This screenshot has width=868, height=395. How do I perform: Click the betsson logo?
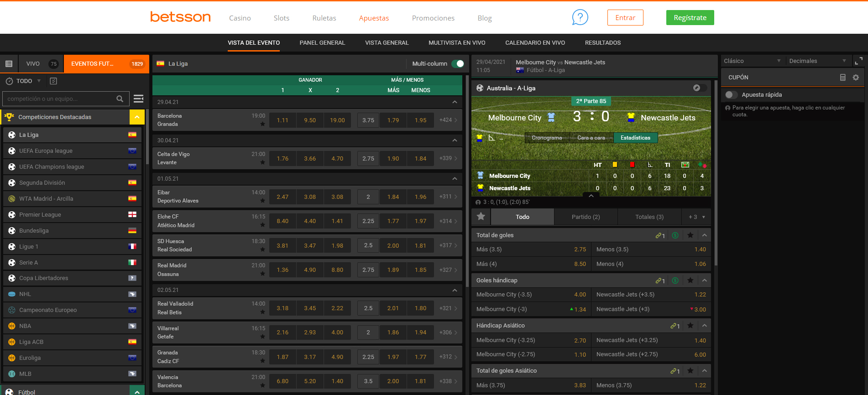pyautogui.click(x=180, y=17)
